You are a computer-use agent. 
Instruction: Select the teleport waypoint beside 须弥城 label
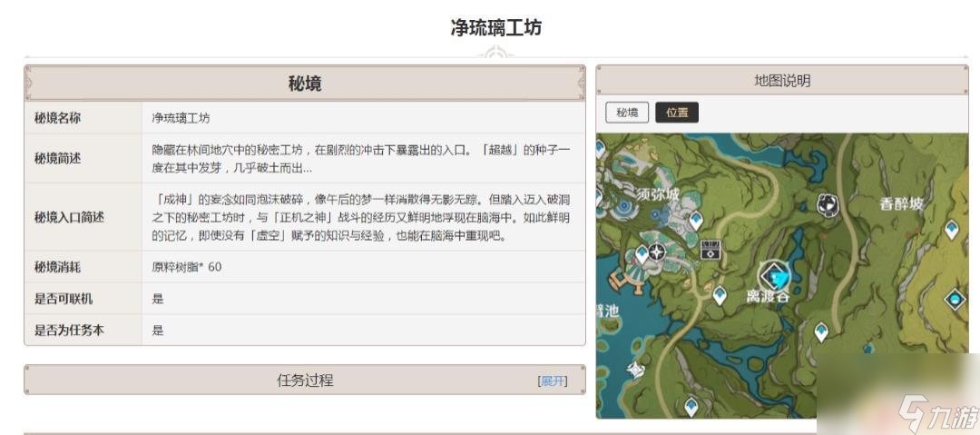click(x=696, y=220)
